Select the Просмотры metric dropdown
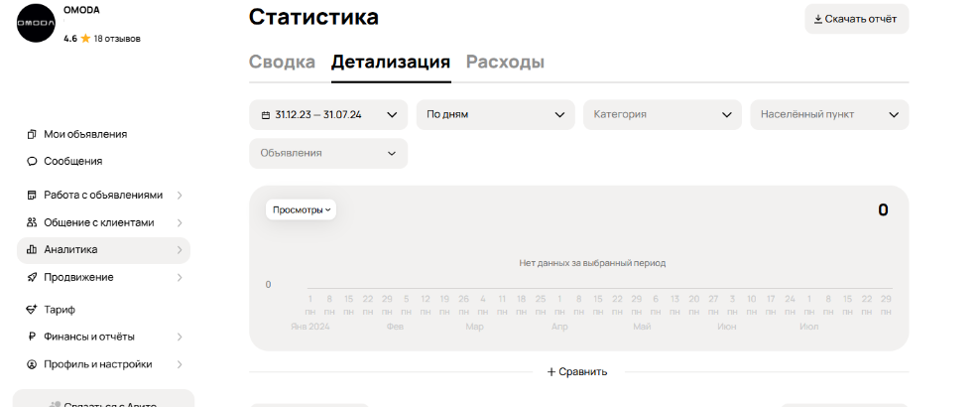Image resolution: width=980 pixels, height=407 pixels. (302, 210)
